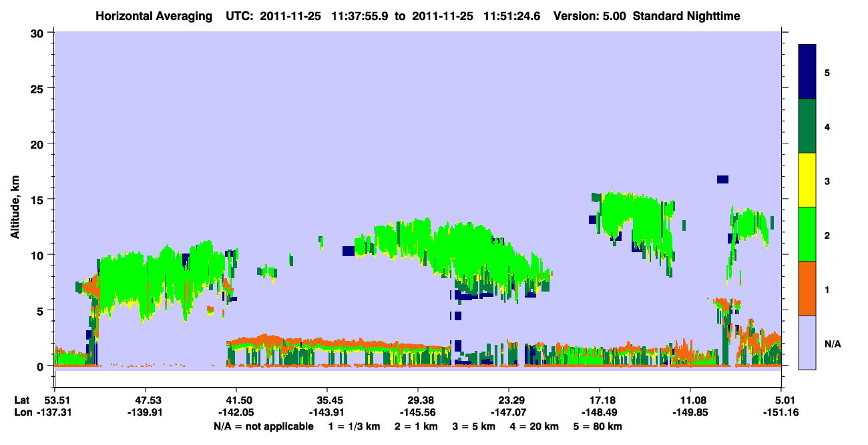Click the 'Version: 5.00 Standard Nighttime' label
Screen dimensions: 868x445
point(646,15)
